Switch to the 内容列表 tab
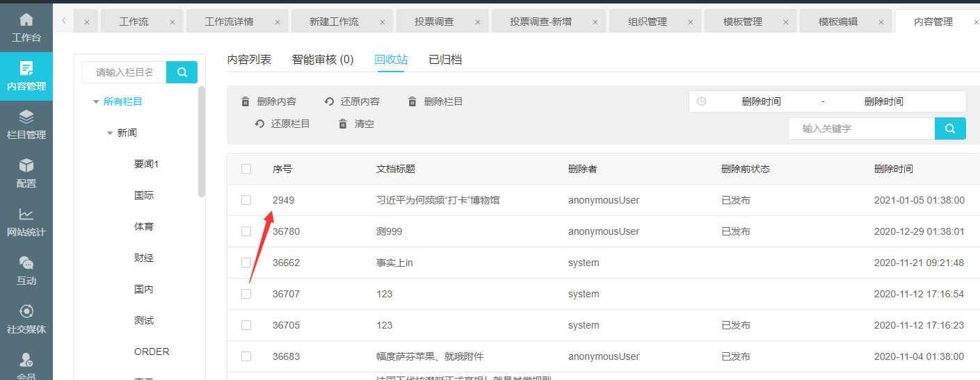Image resolution: width=980 pixels, height=380 pixels. [249, 60]
